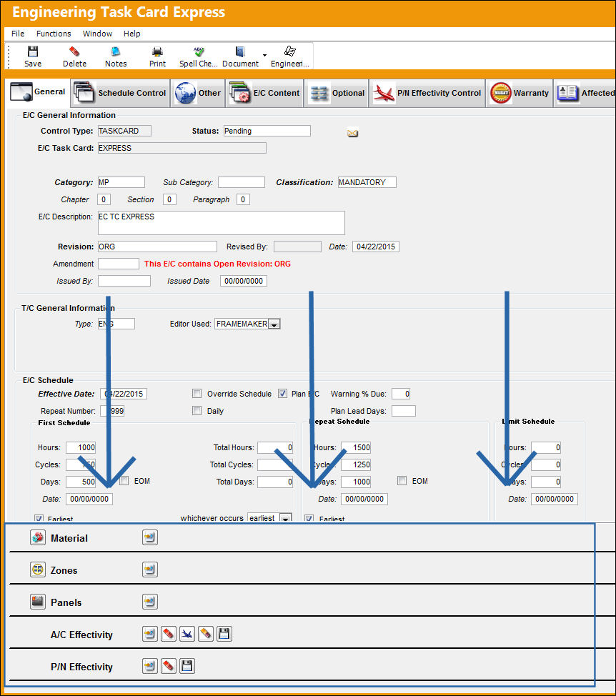Screen dimensions: 616x696
Task: Open Notes from the toolbar
Action: [x=116, y=56]
